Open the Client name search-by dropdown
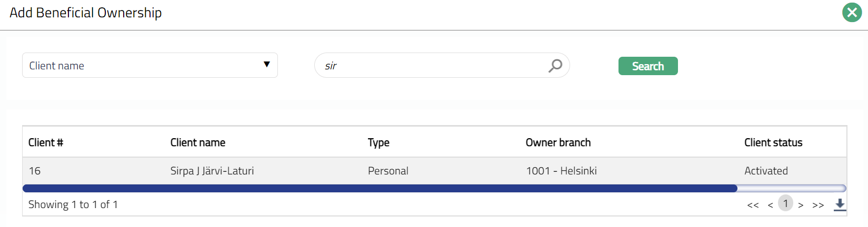 (149, 66)
